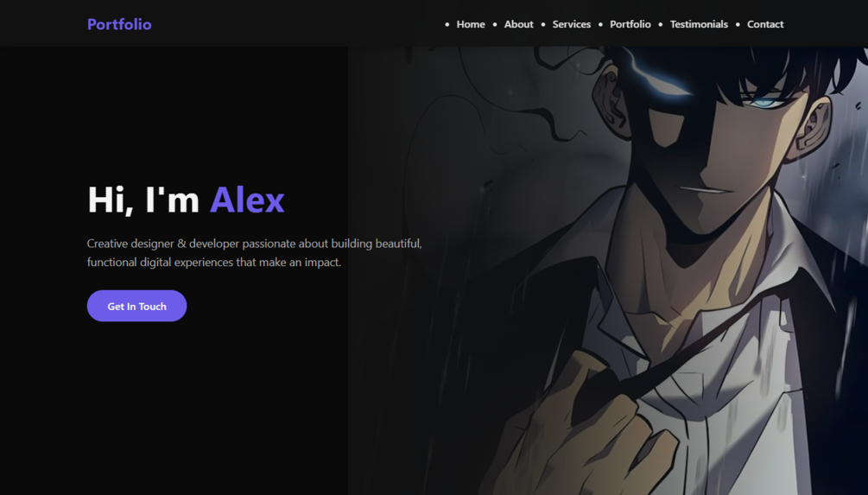Click the purple Portfolio logo
Viewport: 868px width, 495px height.
point(119,24)
